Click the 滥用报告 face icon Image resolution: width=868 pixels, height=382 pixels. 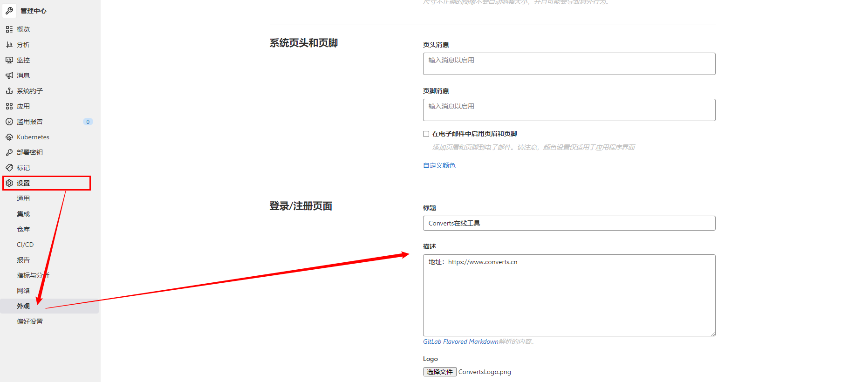(x=9, y=122)
